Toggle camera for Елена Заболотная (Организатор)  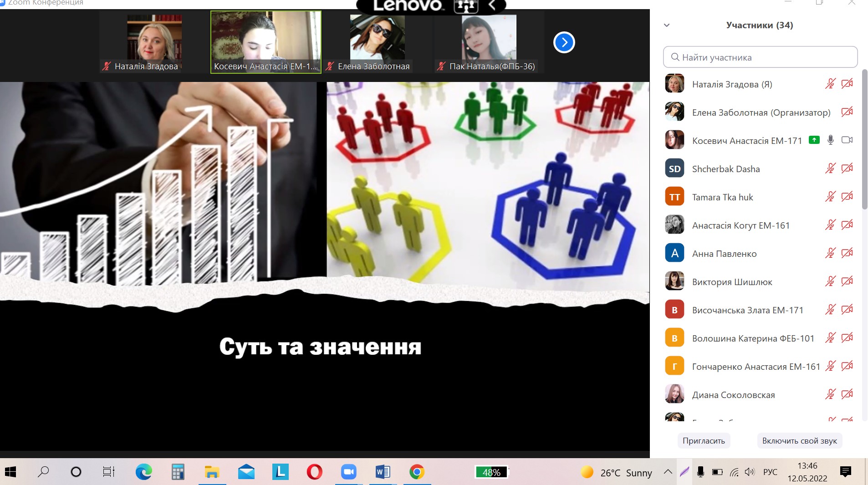[847, 112]
